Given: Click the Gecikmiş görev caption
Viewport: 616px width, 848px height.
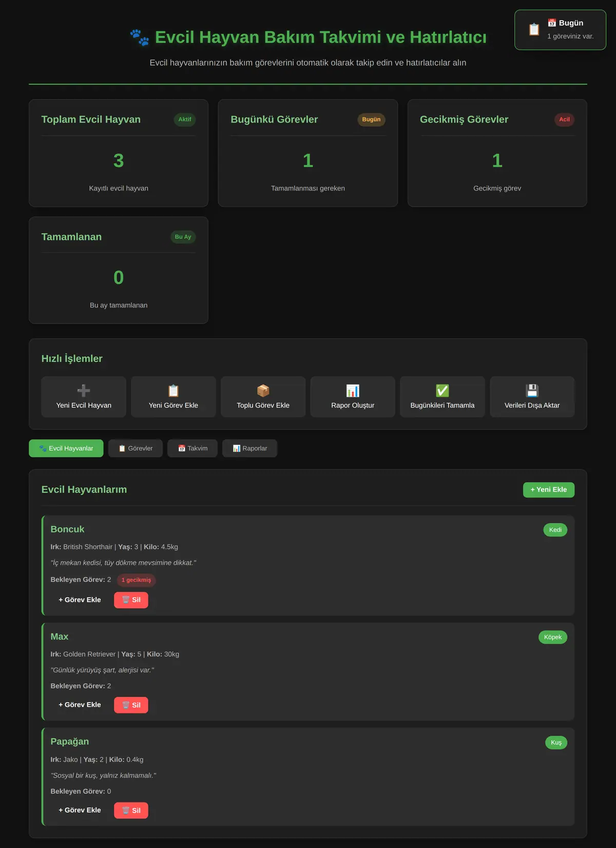Looking at the screenshot, I should (x=497, y=188).
